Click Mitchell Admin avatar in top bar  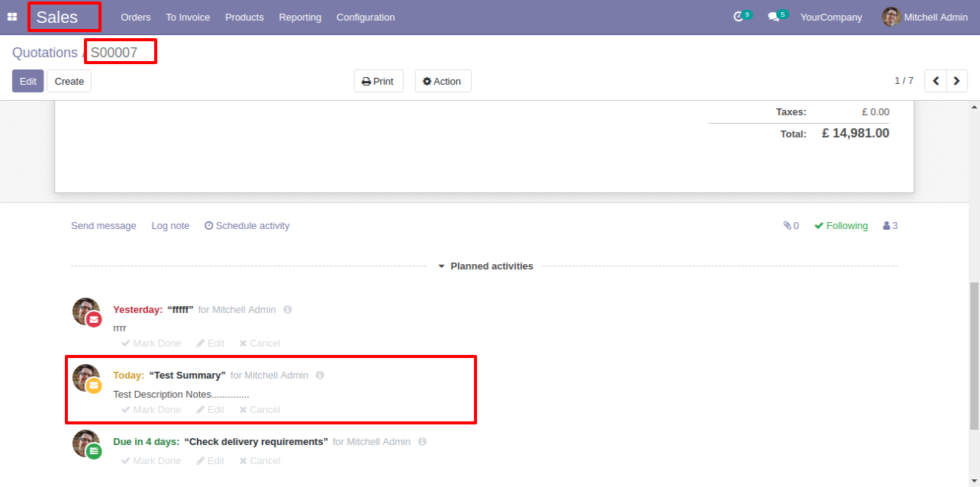coord(891,17)
